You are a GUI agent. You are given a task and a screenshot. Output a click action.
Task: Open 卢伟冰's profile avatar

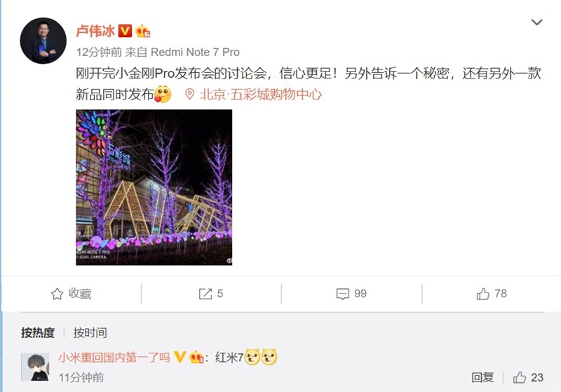[x=43, y=41]
